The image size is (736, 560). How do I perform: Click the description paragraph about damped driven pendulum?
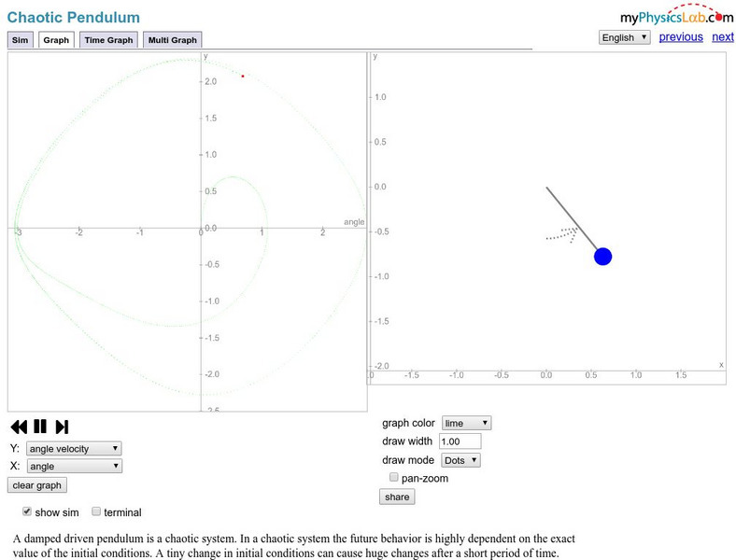(294, 545)
